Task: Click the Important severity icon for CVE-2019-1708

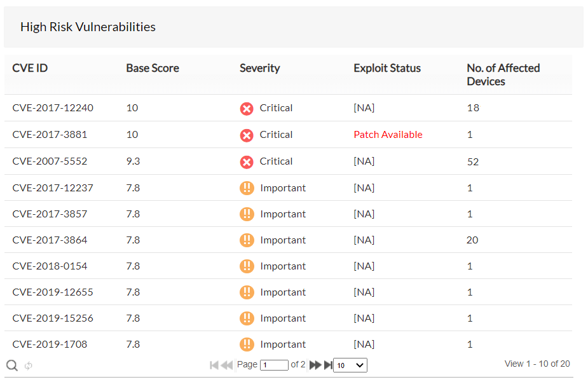Action: 247,344
